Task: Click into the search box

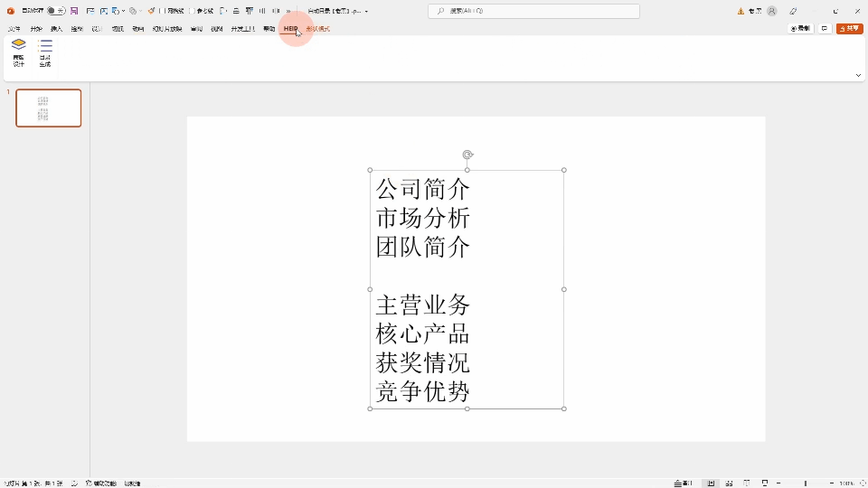Action: pos(533,11)
